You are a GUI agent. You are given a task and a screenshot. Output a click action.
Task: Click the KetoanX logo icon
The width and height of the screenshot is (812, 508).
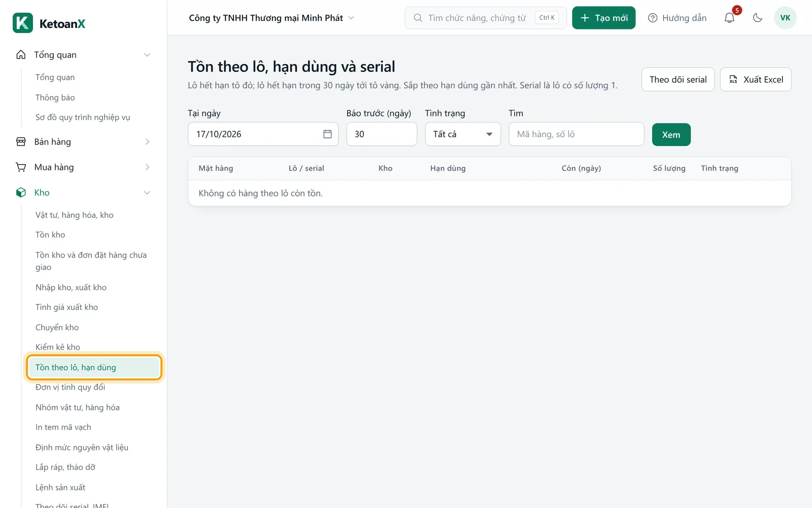click(x=23, y=23)
